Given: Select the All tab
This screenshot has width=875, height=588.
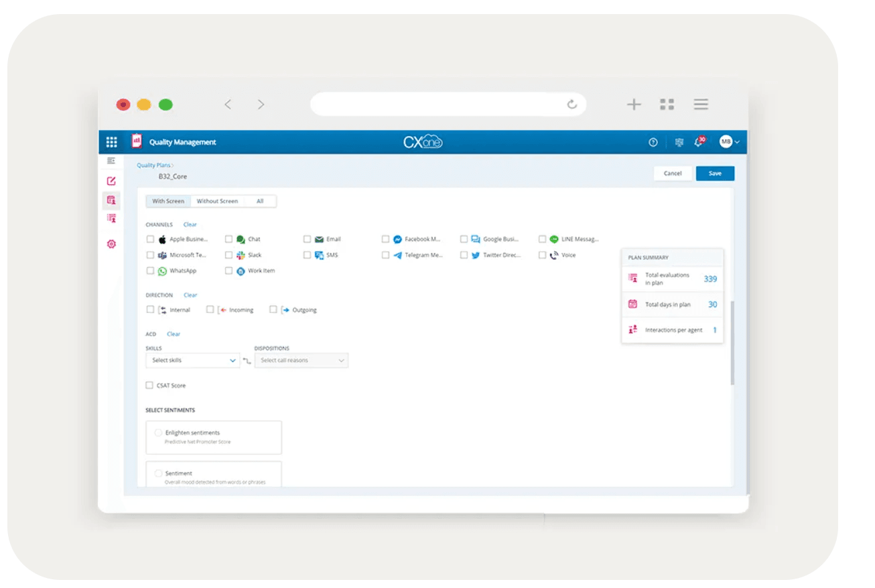Looking at the screenshot, I should (260, 201).
